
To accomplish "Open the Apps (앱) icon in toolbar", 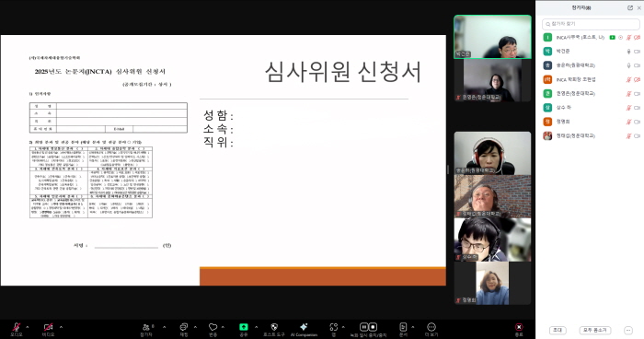I will click(333, 327).
